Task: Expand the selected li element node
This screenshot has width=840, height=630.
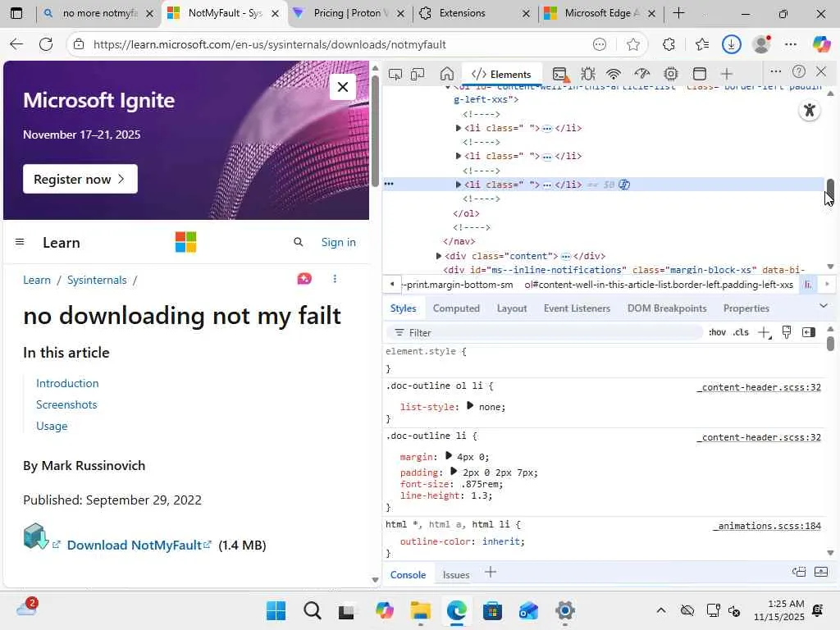Action: [x=458, y=185]
